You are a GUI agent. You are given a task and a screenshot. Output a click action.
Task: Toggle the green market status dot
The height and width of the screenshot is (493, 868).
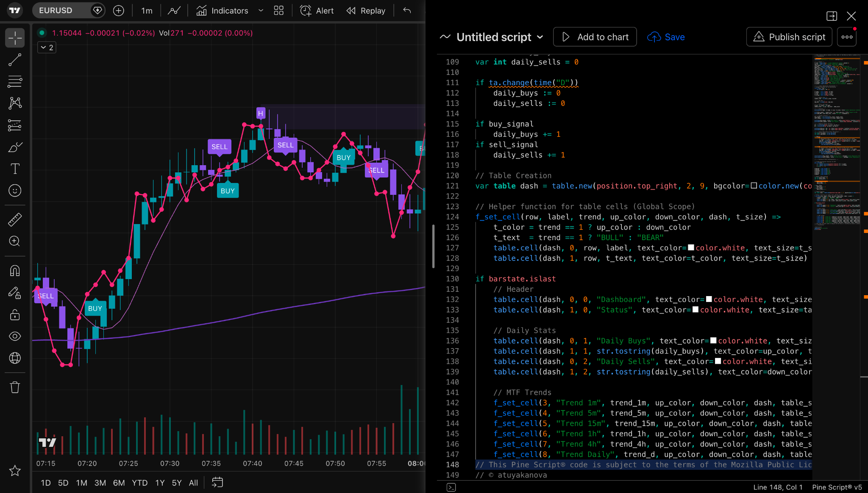point(42,33)
